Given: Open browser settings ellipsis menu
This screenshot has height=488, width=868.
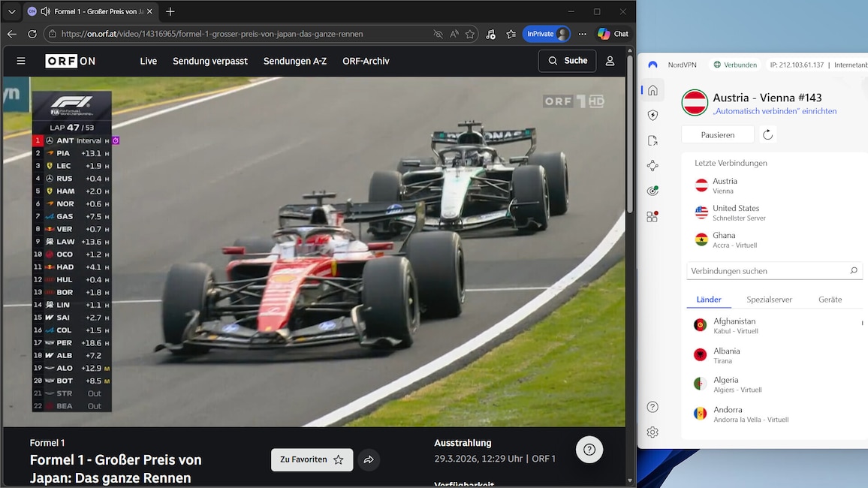Looking at the screenshot, I should pos(583,34).
